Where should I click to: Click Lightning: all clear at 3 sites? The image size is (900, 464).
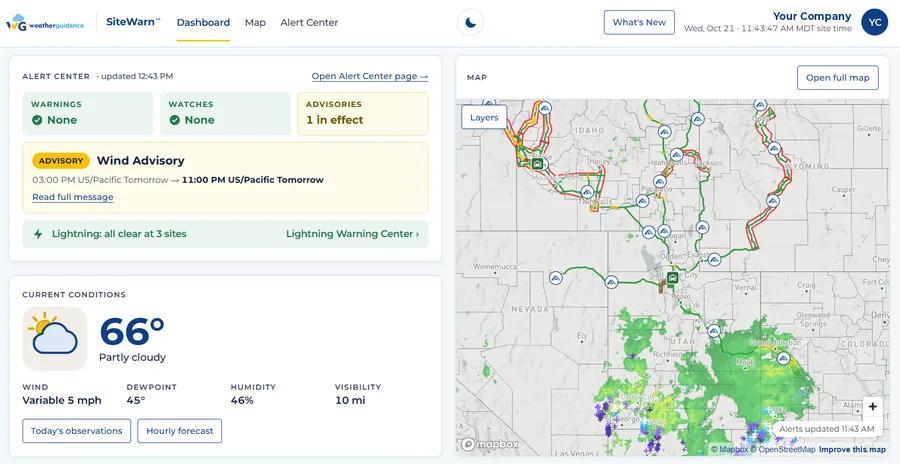(x=119, y=234)
